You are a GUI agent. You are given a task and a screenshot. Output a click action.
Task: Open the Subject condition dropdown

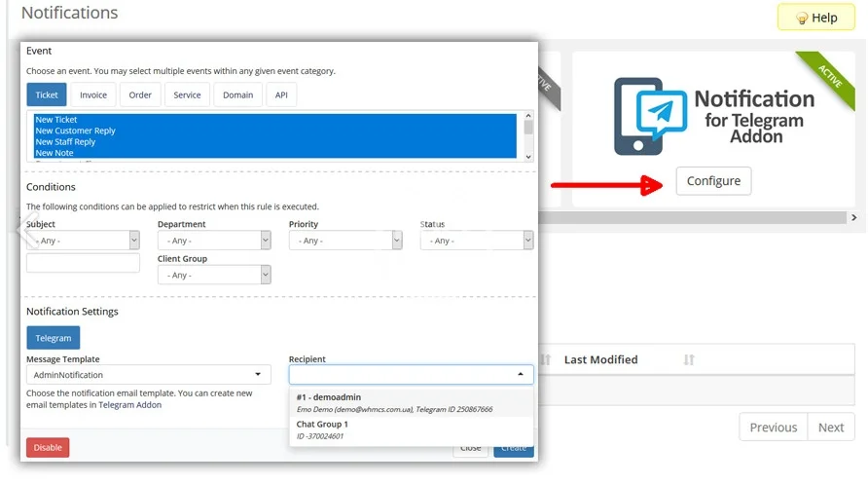coord(83,241)
